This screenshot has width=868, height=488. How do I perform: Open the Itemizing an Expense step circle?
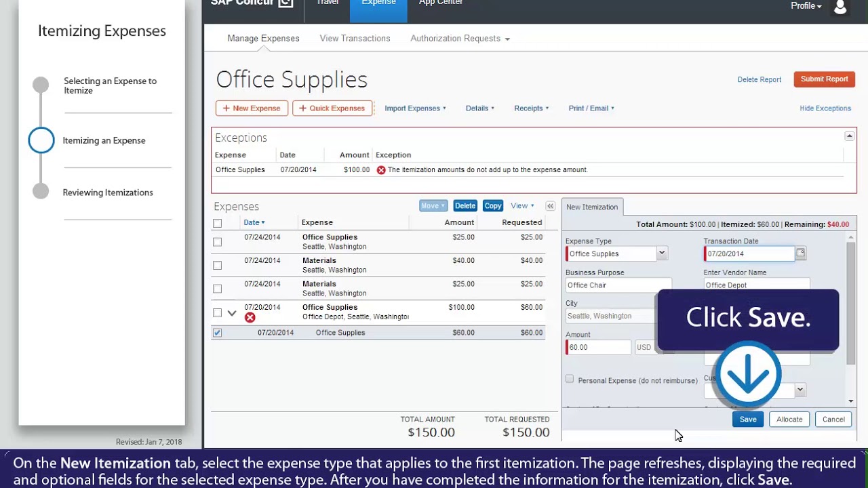coord(41,140)
